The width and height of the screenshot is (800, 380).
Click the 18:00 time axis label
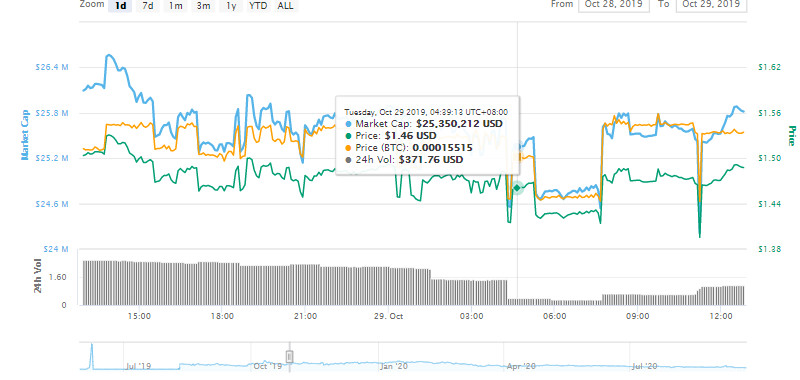point(222,316)
